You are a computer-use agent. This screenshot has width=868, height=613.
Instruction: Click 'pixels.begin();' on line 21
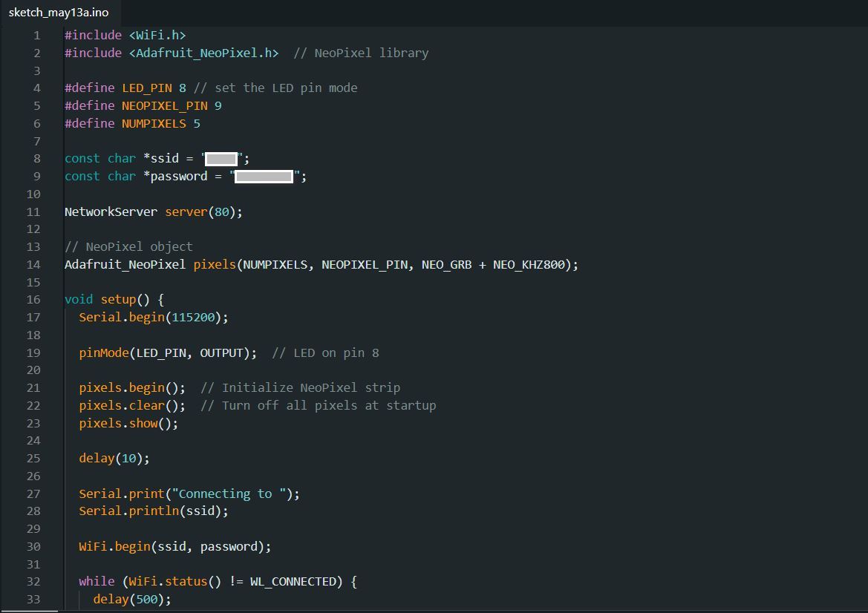click(x=132, y=388)
